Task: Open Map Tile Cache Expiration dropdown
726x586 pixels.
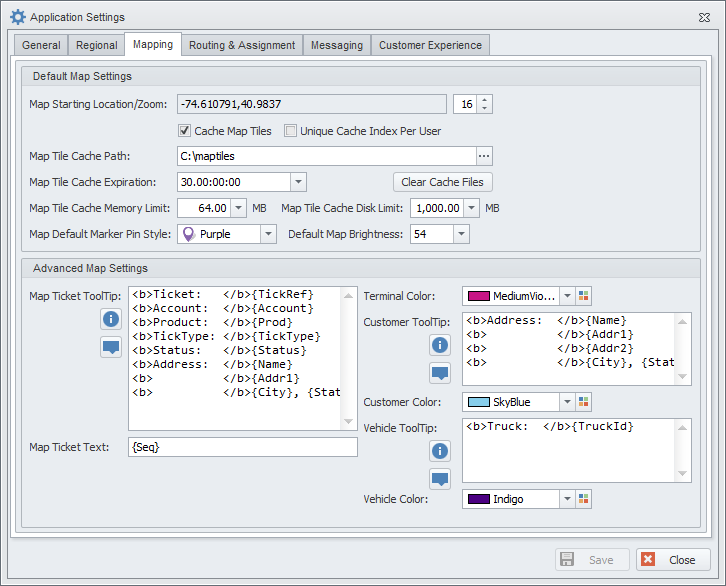Action: (x=299, y=182)
